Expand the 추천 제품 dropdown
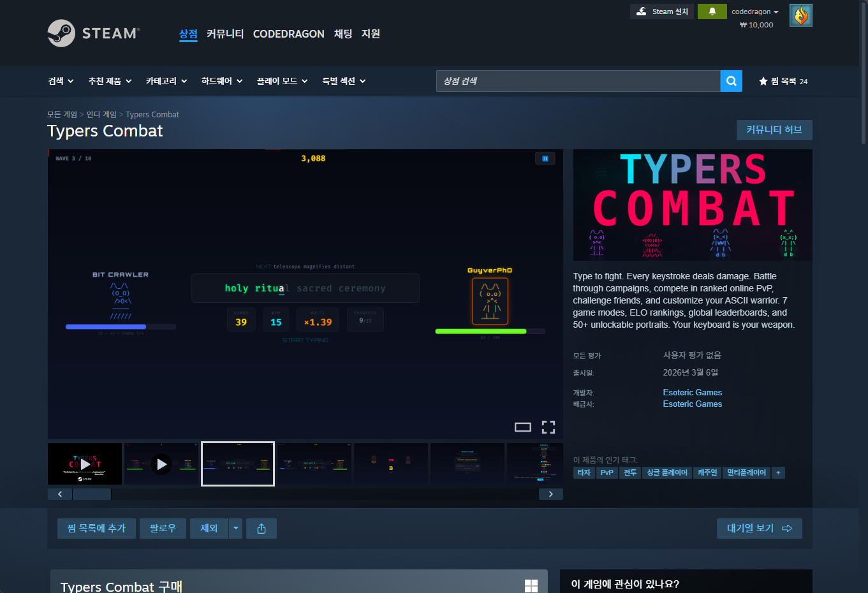 (x=110, y=81)
